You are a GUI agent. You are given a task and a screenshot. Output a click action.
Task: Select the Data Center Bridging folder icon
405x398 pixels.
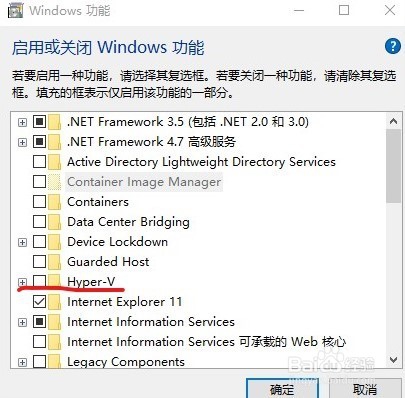pos(54,222)
